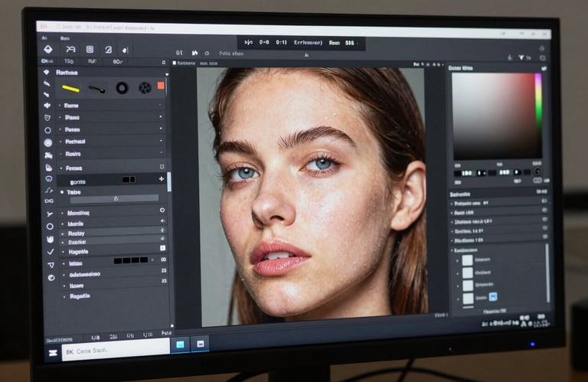The height and width of the screenshot is (382, 588).
Task: Click 'Rean' in the top center bar
Action: (334, 43)
